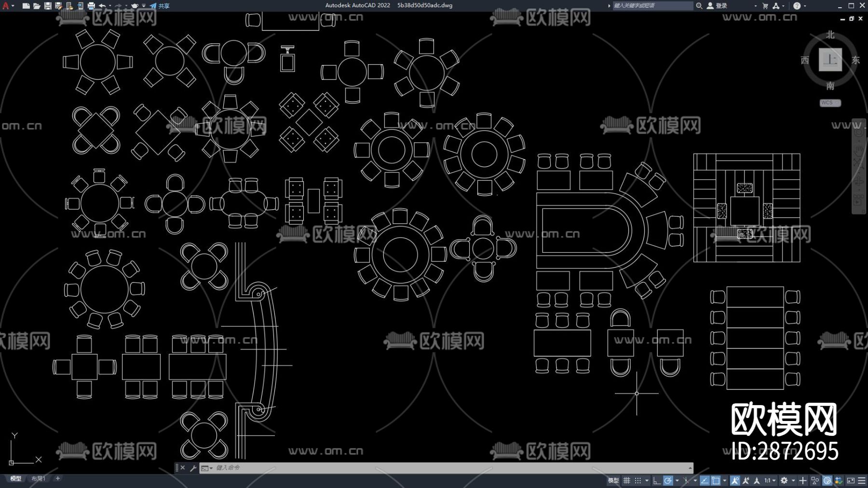Toggle 2D object snap

[716, 481]
